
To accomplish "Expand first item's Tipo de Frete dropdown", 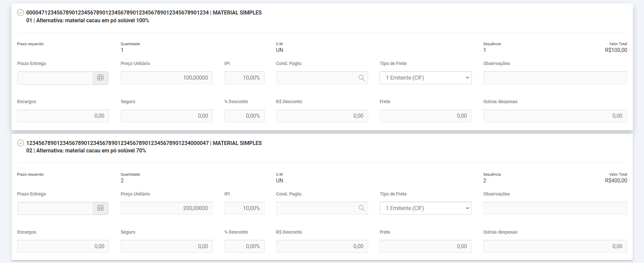I will (x=425, y=78).
